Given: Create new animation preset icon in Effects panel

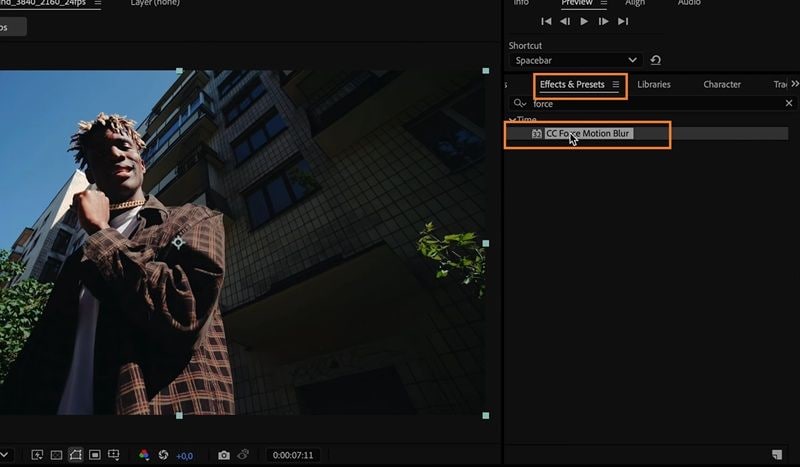Looking at the screenshot, I should [777, 454].
